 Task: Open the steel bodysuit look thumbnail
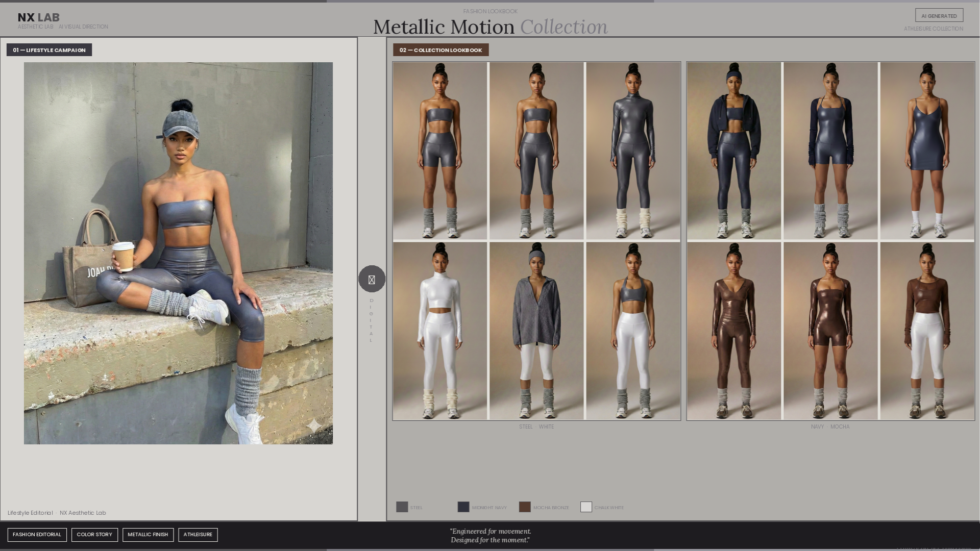[633, 151]
